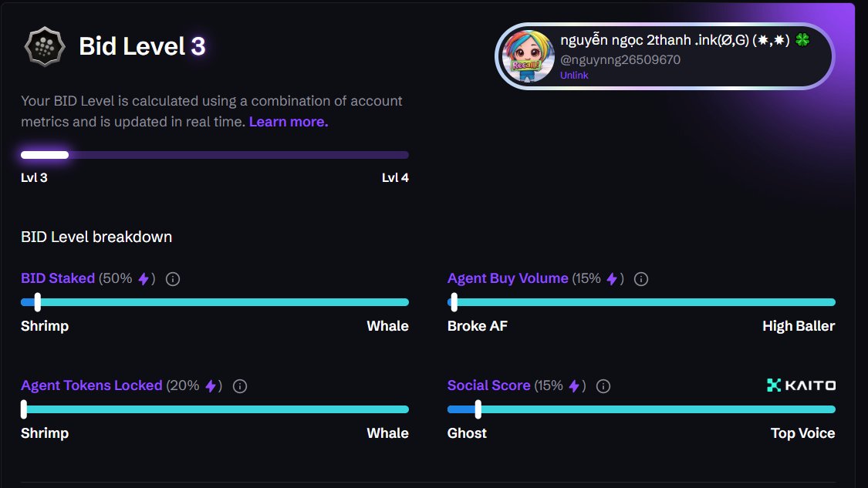Click the Social Score heading link
This screenshot has height=488, width=868.
pos(488,385)
